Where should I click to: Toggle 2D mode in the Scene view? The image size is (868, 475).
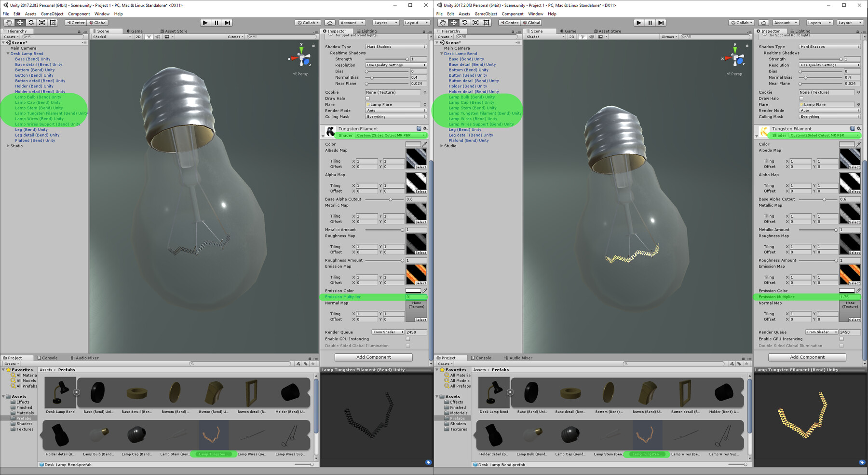pyautogui.click(x=137, y=36)
